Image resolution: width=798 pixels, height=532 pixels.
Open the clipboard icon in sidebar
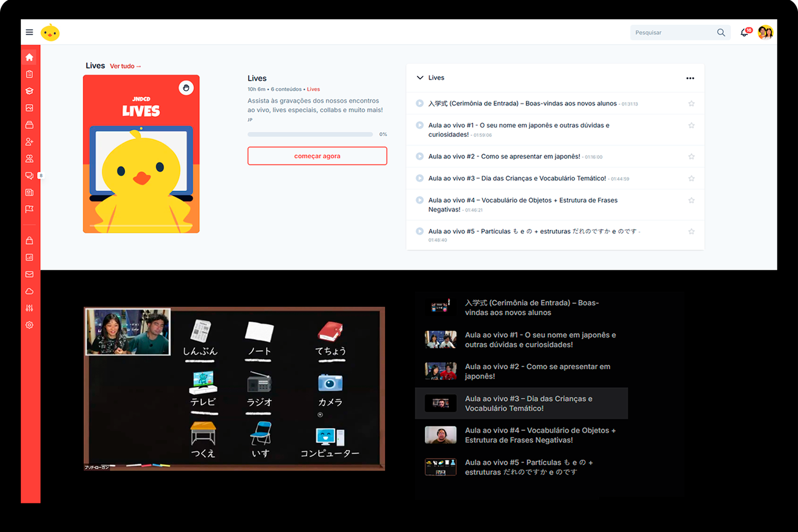[30, 74]
